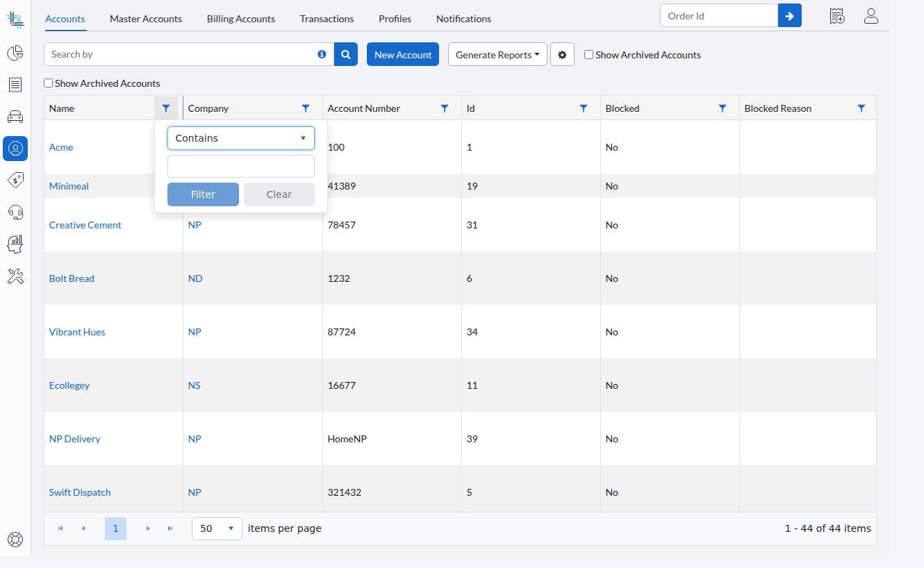Click the Clear button in popup

279,194
